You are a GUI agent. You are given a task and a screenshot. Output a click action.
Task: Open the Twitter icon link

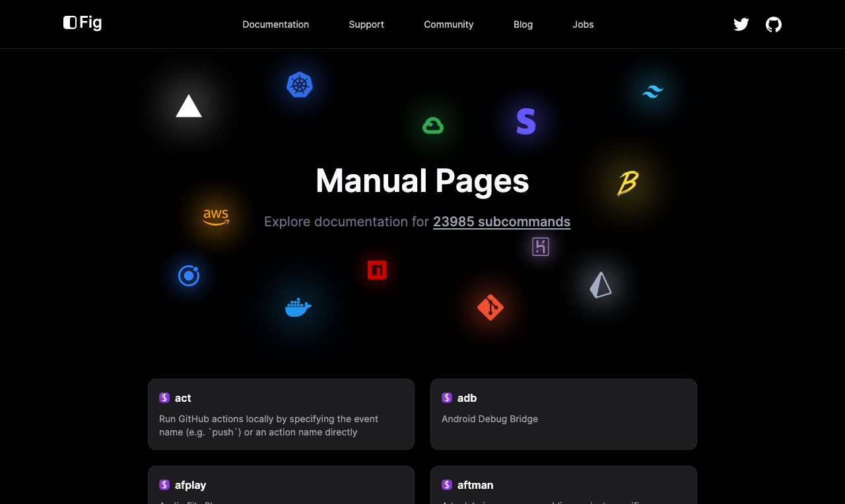[741, 24]
